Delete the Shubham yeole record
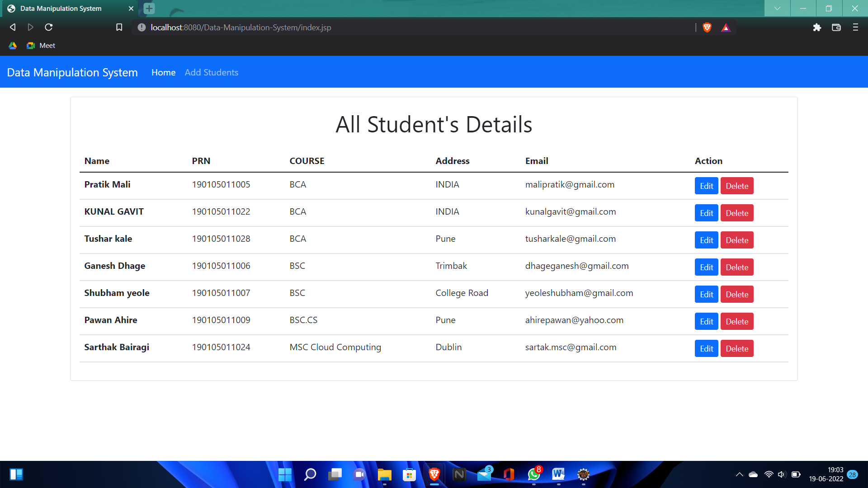The image size is (868, 488). point(737,294)
